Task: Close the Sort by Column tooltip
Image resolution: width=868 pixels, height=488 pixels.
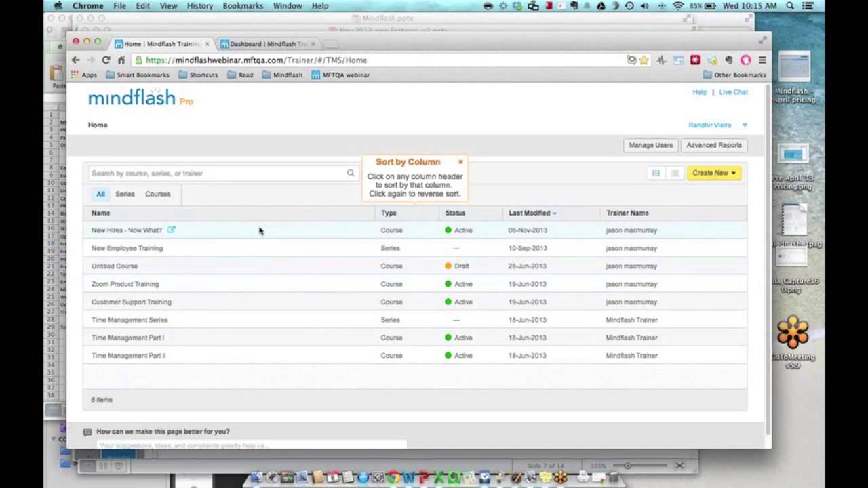Action: tap(460, 161)
